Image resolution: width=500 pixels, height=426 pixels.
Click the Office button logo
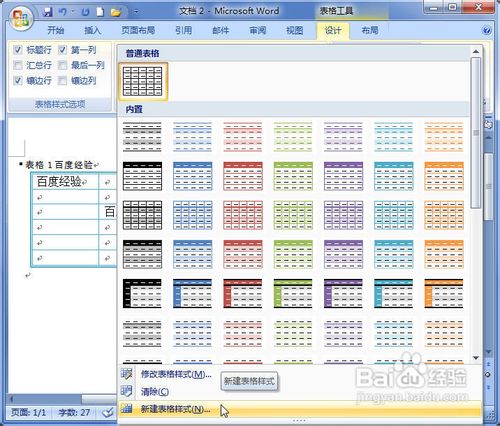coord(21,19)
